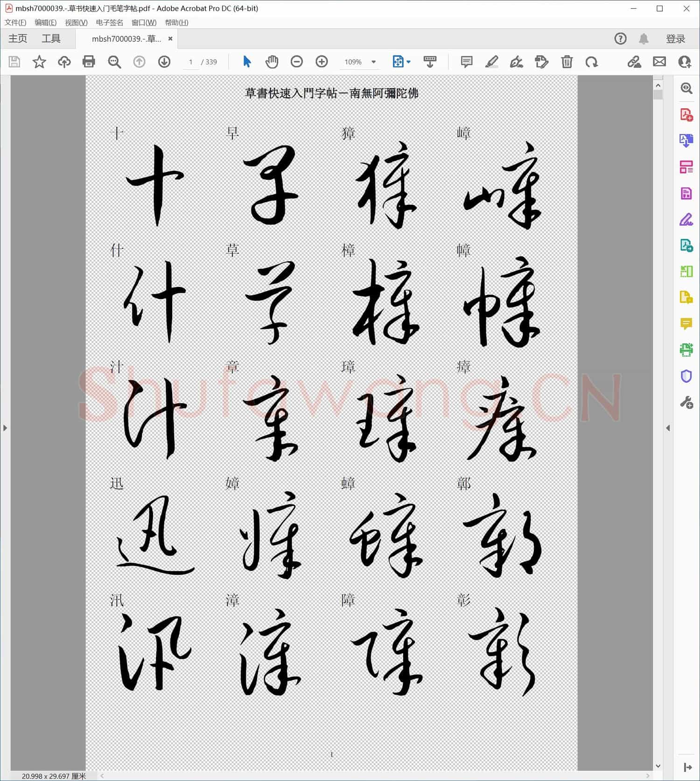700x781 pixels.
Task: Open Organize Pages tool in sidebar
Action: [x=686, y=167]
